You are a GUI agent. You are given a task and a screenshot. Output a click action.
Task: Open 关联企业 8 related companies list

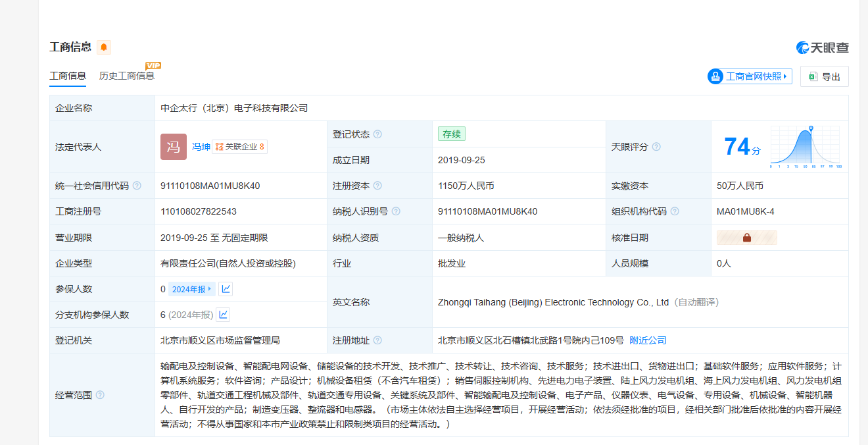pyautogui.click(x=239, y=147)
